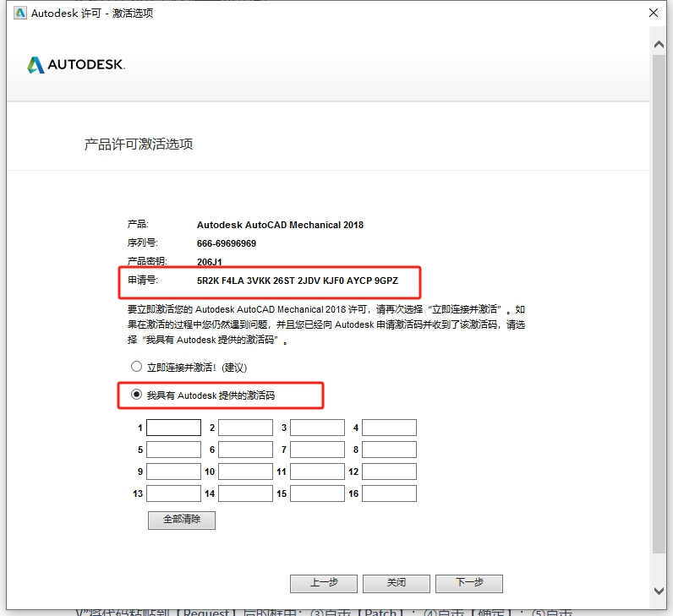
Task: Proceed with the 下一步 button
Action: point(469,583)
